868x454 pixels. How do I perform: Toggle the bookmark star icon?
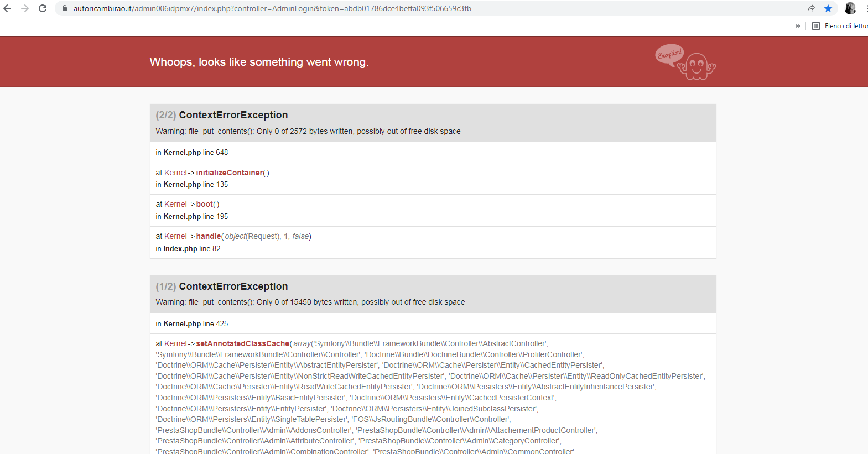point(828,8)
